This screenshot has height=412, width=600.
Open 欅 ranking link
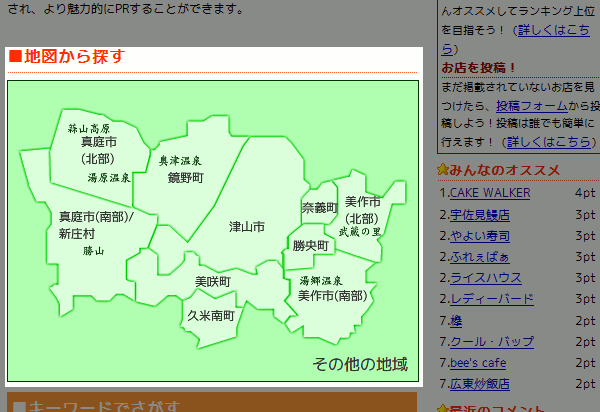456,321
